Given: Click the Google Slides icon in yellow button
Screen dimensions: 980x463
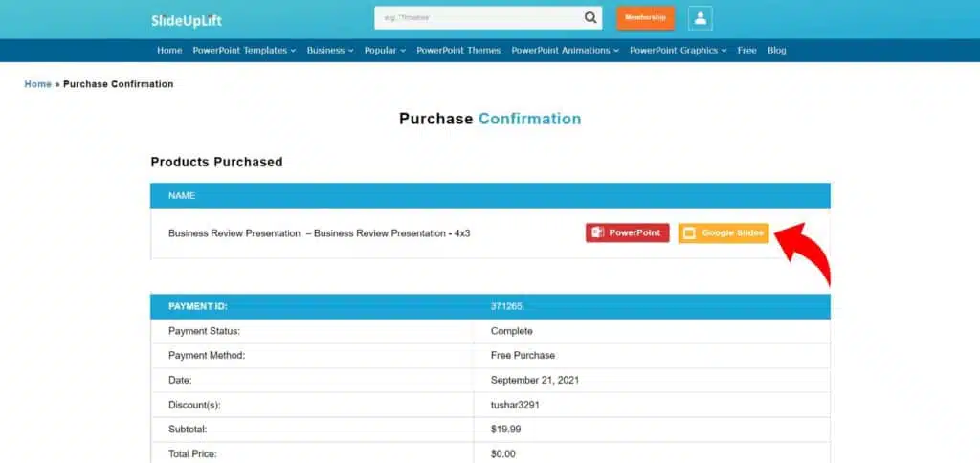Looking at the screenshot, I should [x=689, y=233].
